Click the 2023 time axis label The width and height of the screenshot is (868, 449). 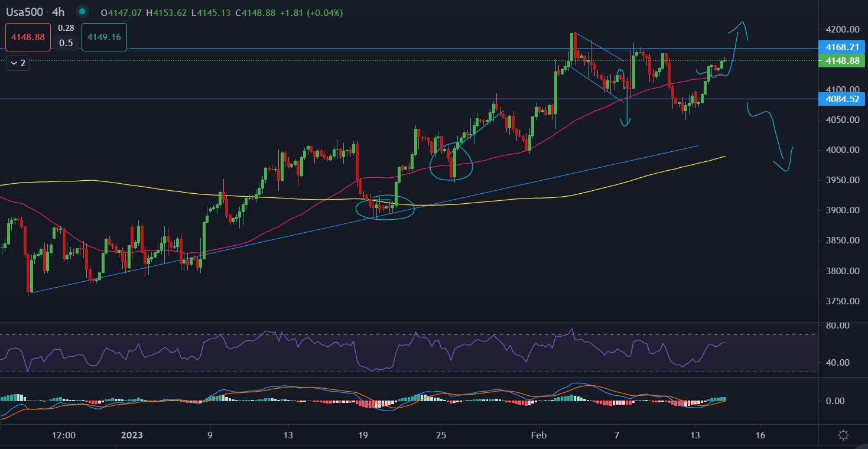132,435
